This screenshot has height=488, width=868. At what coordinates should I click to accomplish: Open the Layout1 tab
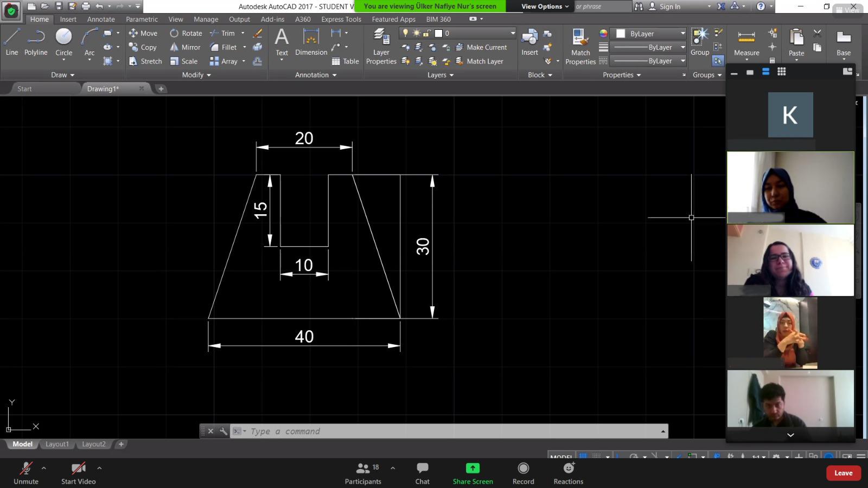[x=57, y=444]
